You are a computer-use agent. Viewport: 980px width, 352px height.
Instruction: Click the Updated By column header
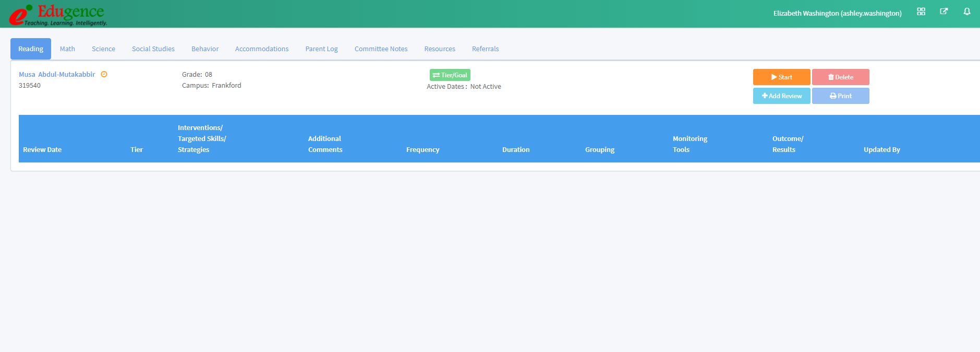point(882,150)
